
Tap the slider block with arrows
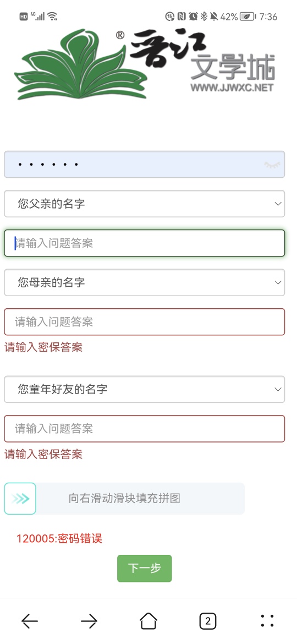(x=20, y=499)
